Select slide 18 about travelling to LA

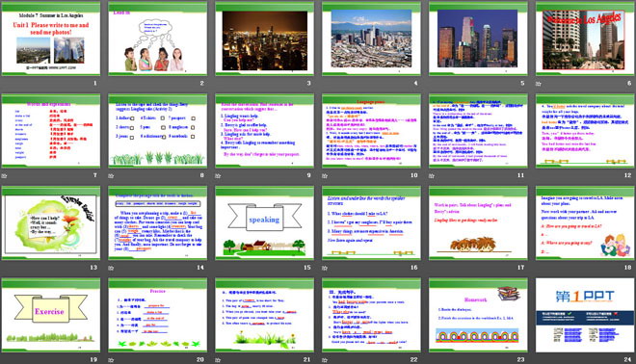585,223
